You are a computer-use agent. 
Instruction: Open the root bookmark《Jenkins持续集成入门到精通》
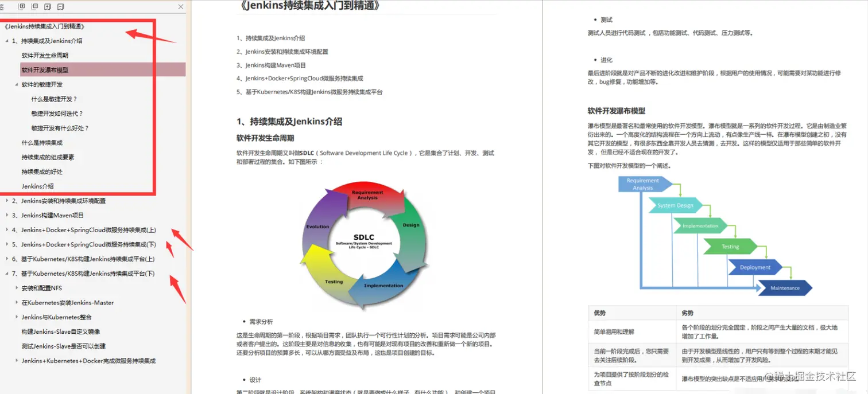pos(44,26)
